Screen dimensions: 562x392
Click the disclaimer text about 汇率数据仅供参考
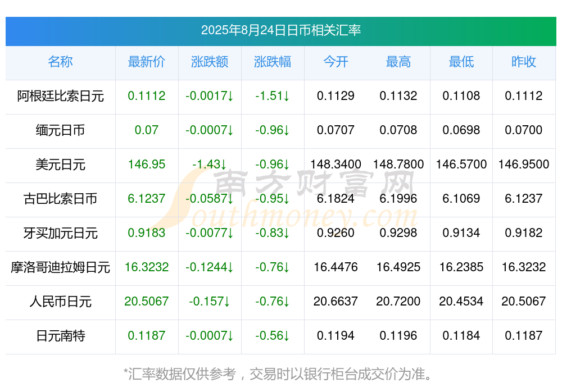(x=278, y=374)
